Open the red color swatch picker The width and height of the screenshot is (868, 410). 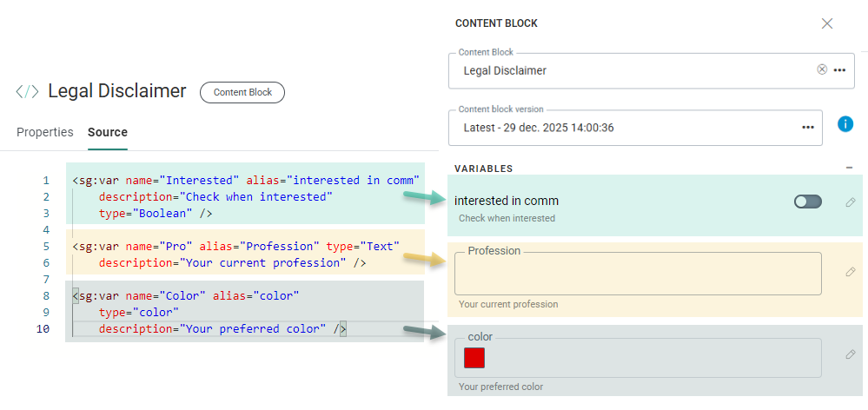tap(474, 358)
